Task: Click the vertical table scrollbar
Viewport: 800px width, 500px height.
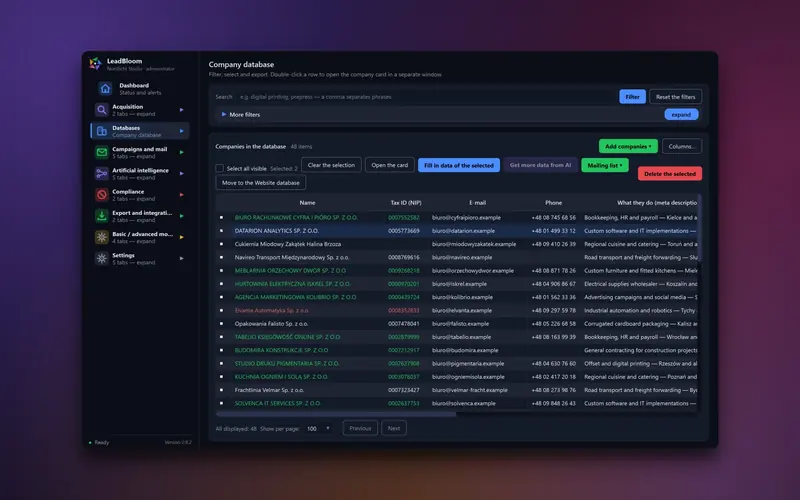Action: tap(699, 229)
